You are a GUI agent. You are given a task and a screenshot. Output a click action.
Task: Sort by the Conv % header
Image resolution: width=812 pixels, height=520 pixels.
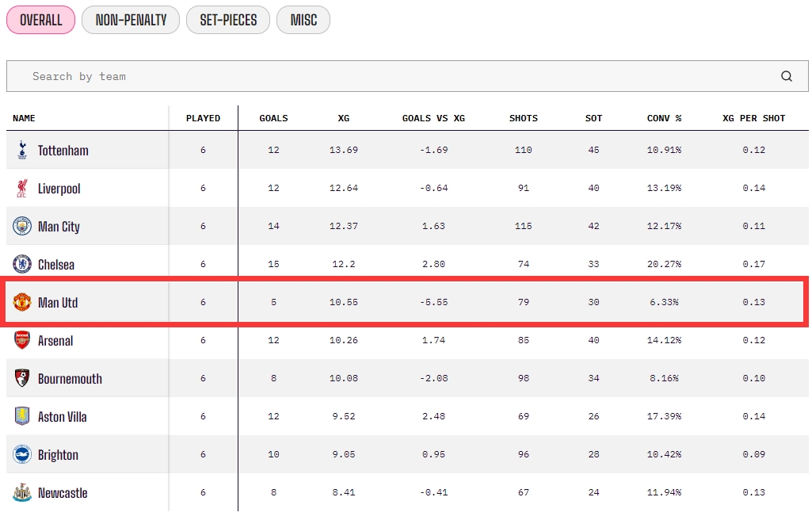coord(664,118)
